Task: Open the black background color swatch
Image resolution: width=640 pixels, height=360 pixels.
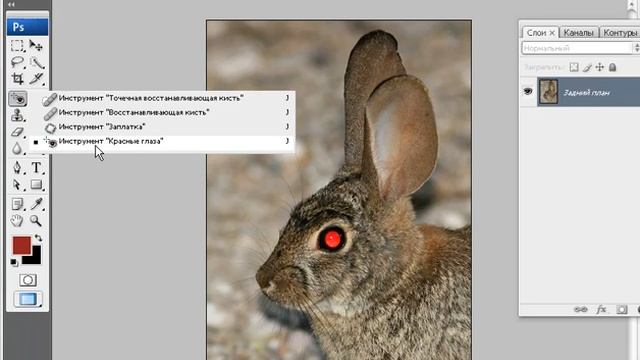Action: [x=35, y=257]
